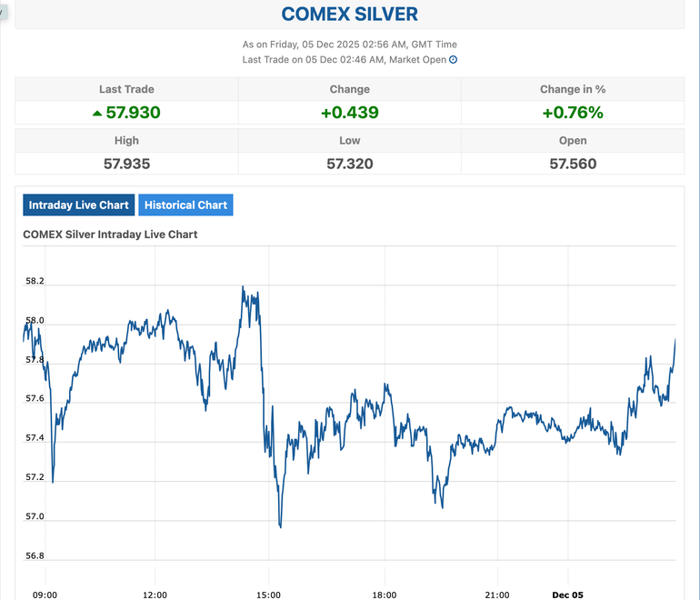
Task: Click the COMEX Silver Intraday Live Chart title
Action: pos(110,235)
